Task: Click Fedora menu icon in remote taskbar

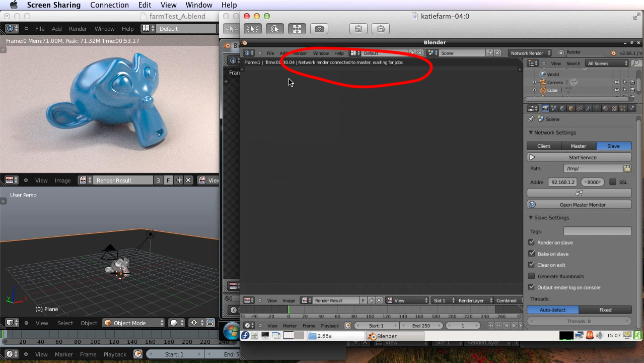Action: pyautogui.click(x=245, y=336)
